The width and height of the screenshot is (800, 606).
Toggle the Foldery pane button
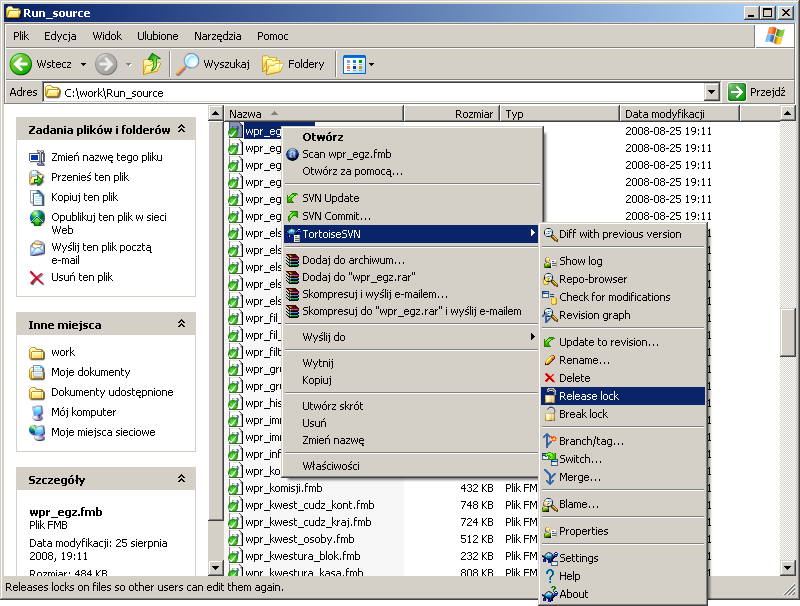(294, 64)
